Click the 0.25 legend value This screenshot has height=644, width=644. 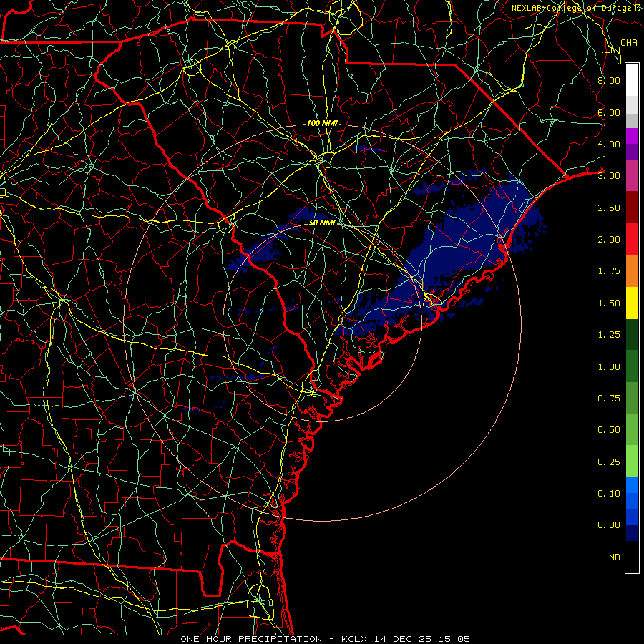(x=609, y=462)
